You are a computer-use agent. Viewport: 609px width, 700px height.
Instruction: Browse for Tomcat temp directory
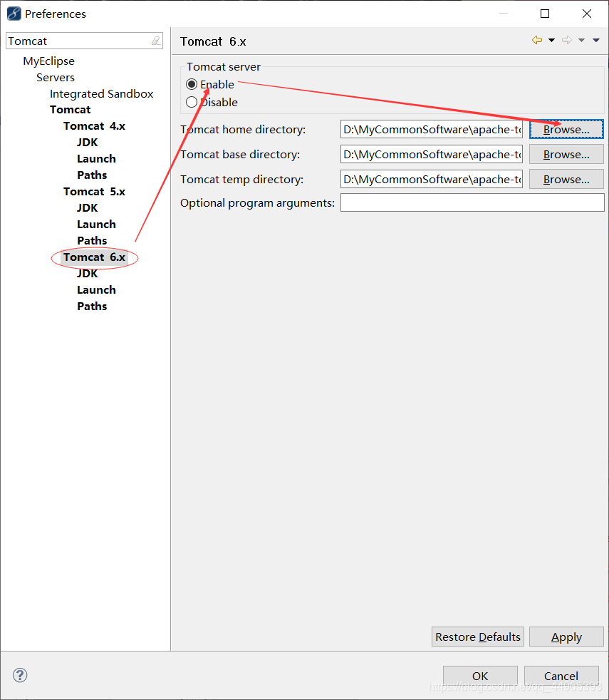tap(566, 180)
